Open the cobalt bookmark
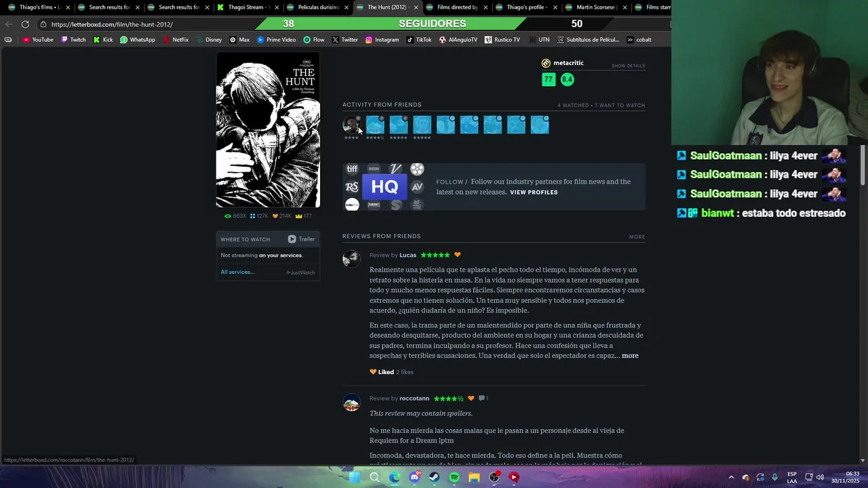Screen dimensions: 868x488 [x=639, y=39]
